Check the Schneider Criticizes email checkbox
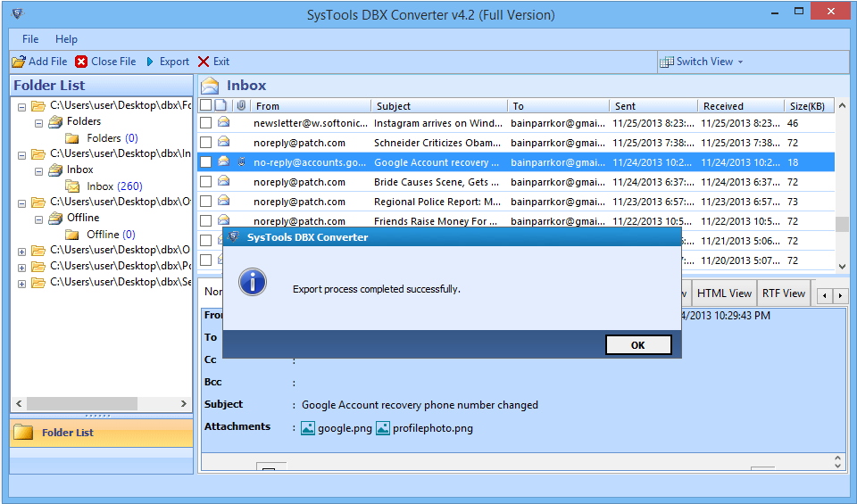This screenshot has width=857, height=504. click(x=205, y=143)
